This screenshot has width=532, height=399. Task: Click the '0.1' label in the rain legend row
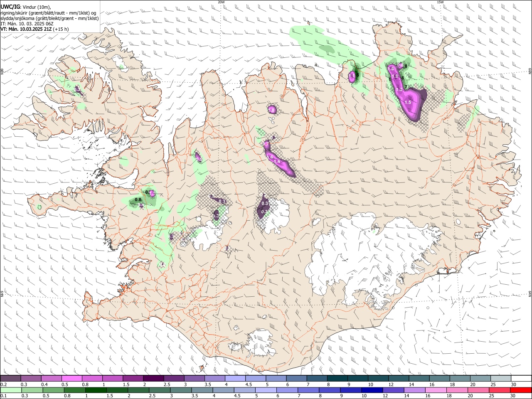3,396
